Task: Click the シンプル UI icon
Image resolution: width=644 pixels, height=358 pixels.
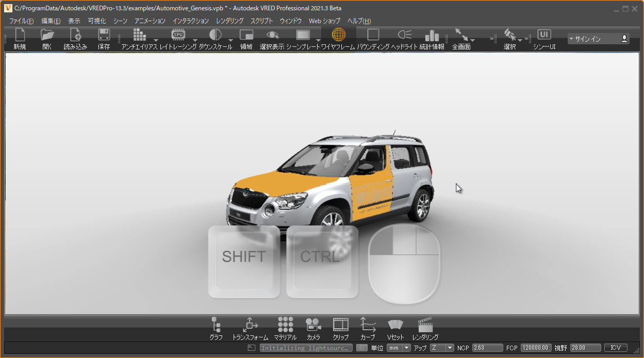Action: [x=544, y=35]
